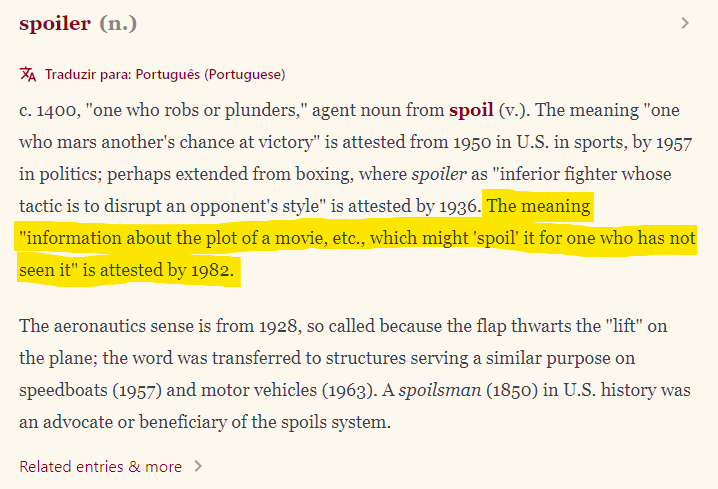718x489 pixels.
Task: Click the year 1982 in highlighted text
Action: pyautogui.click(x=210, y=272)
